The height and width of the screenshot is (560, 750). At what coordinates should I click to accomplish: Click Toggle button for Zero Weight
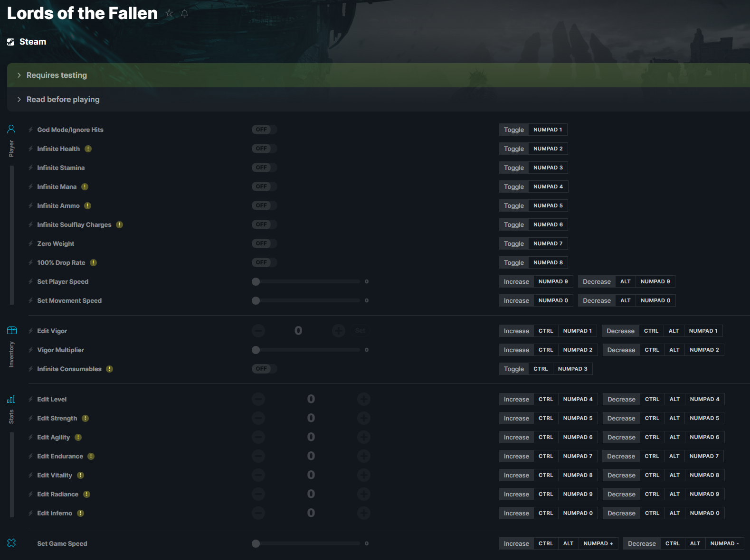click(x=514, y=243)
